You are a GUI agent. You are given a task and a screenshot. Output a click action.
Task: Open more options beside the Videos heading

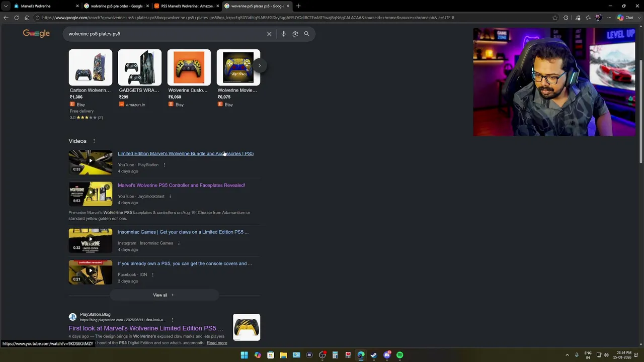pyautogui.click(x=94, y=141)
